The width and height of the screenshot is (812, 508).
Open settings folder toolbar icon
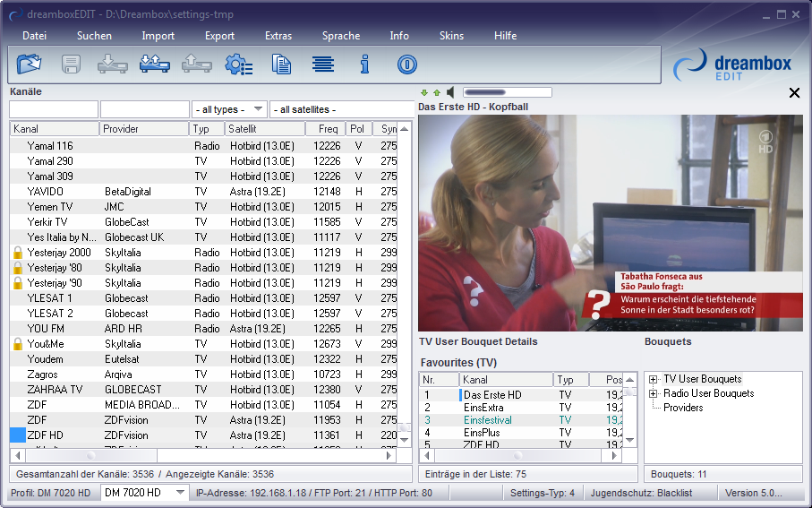pos(29,65)
